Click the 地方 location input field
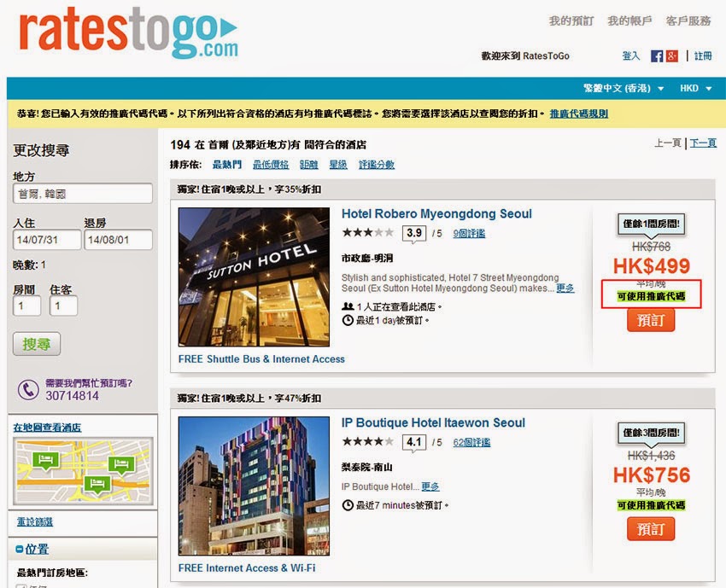 pos(82,194)
